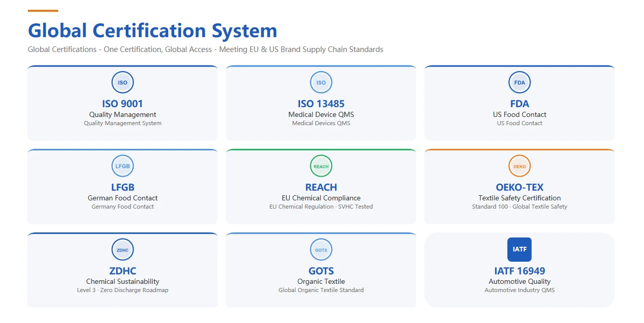The height and width of the screenshot is (323, 644).
Task: Click the 'German Food Contact' subtitle
Action: tap(123, 198)
